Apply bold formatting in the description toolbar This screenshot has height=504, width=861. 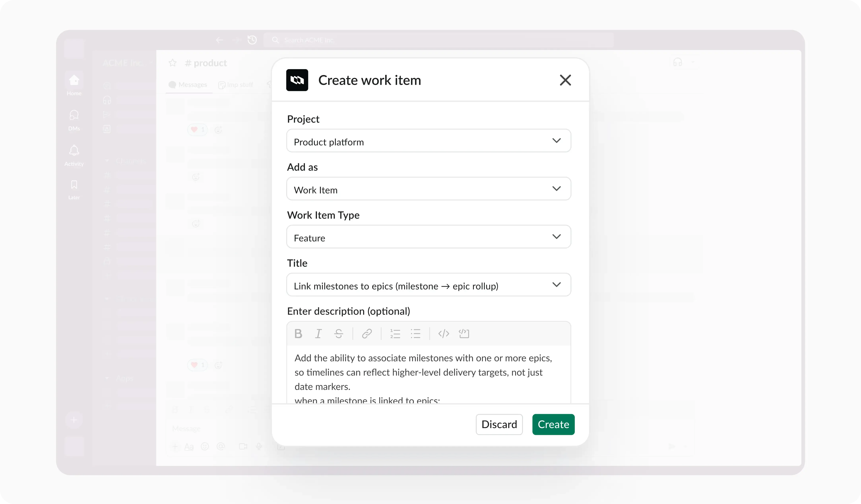[298, 334]
